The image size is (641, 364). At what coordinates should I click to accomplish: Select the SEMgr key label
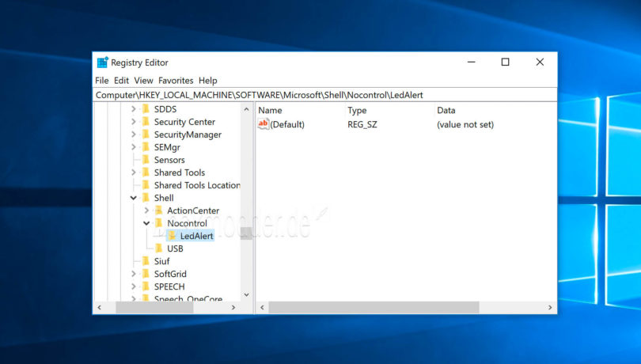pos(167,147)
